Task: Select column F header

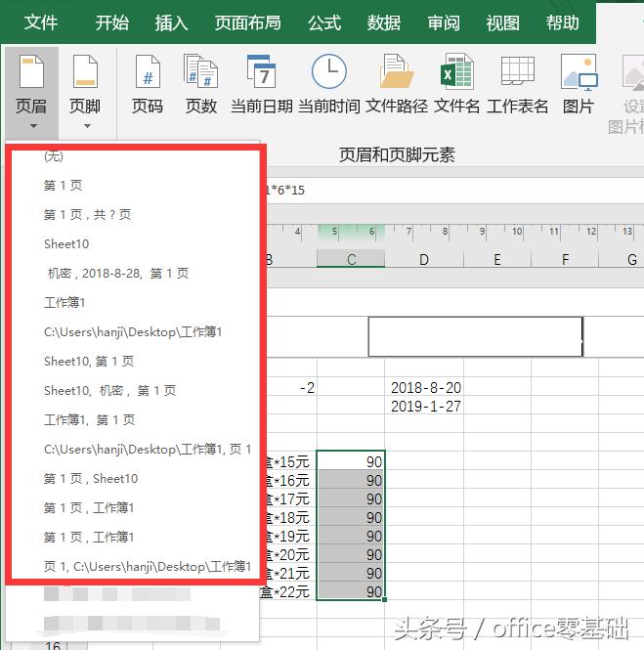Action: [565, 259]
